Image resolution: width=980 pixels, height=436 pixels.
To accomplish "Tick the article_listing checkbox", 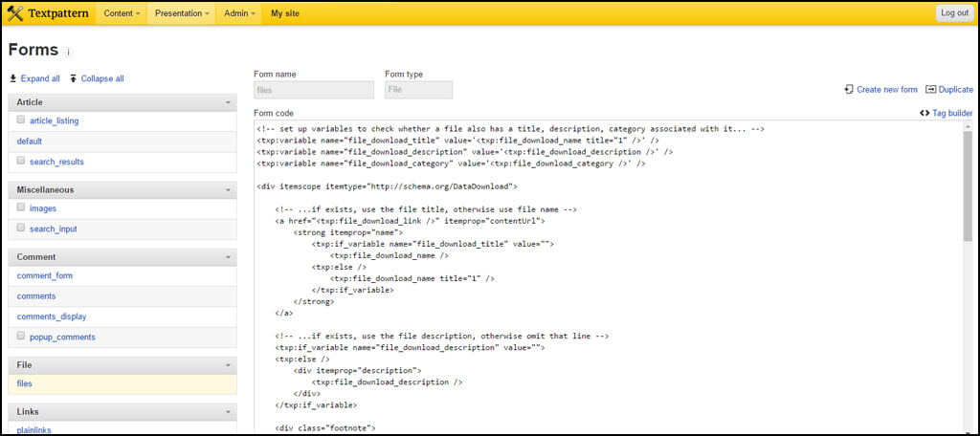I will (x=21, y=120).
